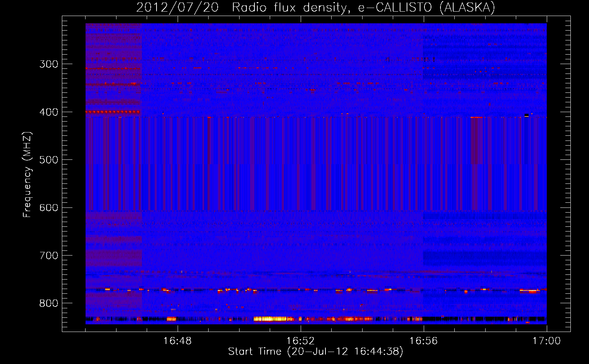589x364 pixels.
Task: Click the "Start Time (20-Jul-12 16:44:38)" label
Action: pyautogui.click(x=316, y=352)
